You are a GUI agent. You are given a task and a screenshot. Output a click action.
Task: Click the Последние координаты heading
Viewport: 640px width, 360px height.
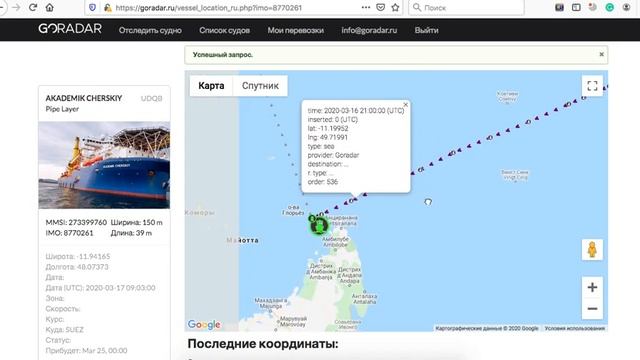point(263,344)
